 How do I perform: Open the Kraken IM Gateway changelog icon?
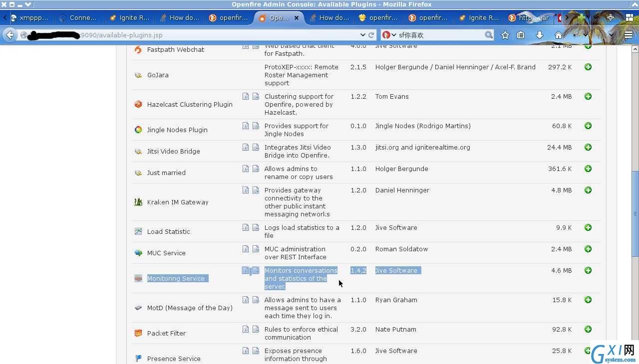[x=256, y=190]
